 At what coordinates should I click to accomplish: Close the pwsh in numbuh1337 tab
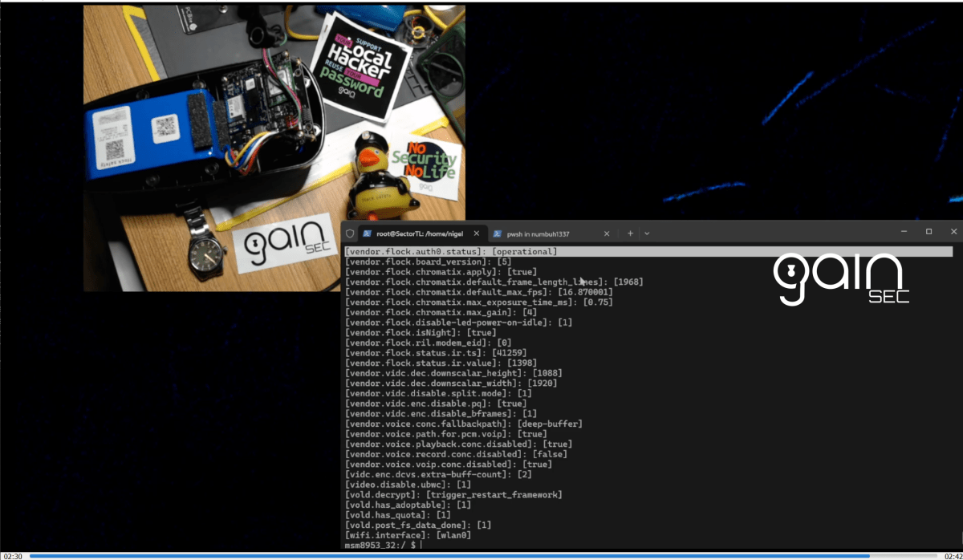[606, 233]
